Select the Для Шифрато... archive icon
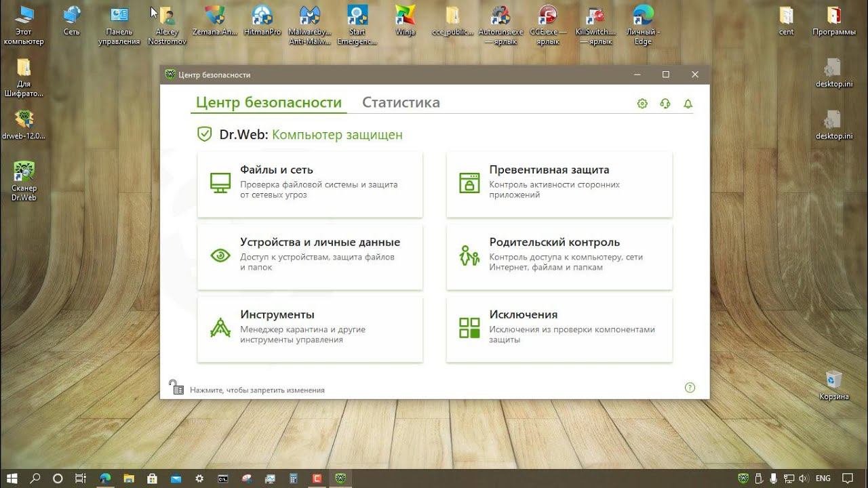Viewport: 868px width, 488px height. [24, 77]
